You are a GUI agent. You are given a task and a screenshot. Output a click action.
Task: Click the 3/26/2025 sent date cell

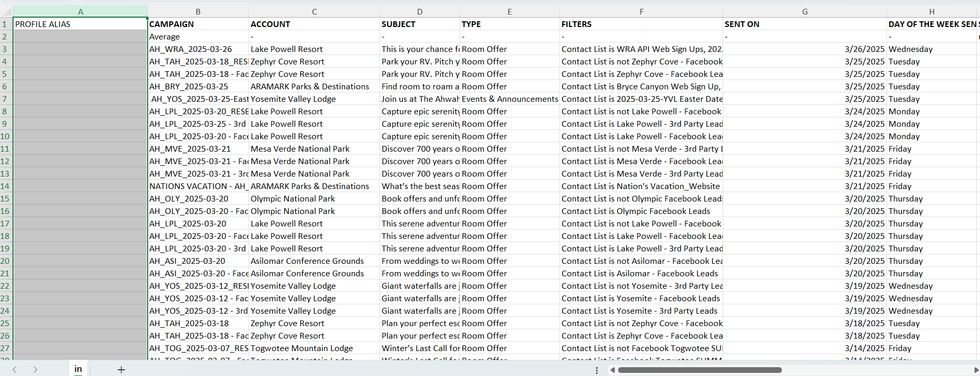[x=805, y=49]
